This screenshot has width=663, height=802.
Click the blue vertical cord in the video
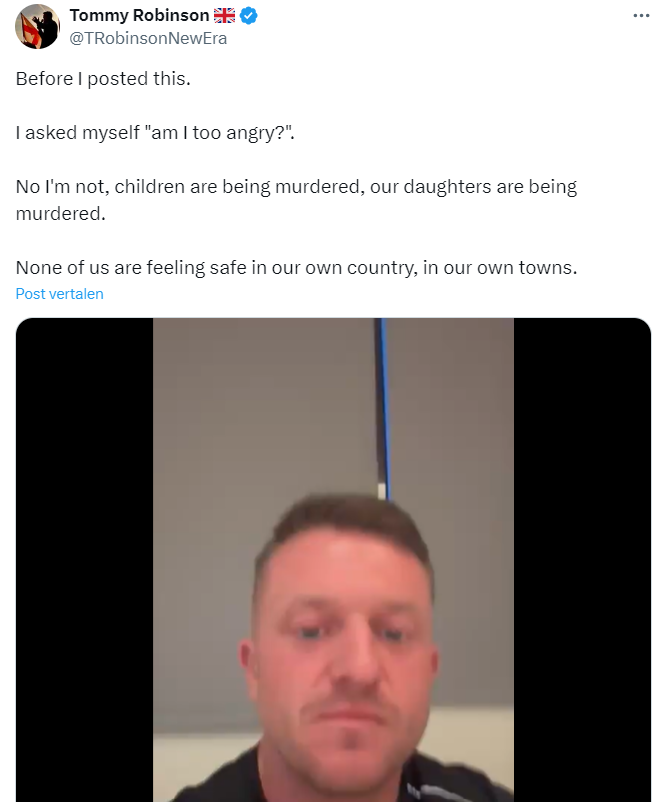(x=383, y=408)
